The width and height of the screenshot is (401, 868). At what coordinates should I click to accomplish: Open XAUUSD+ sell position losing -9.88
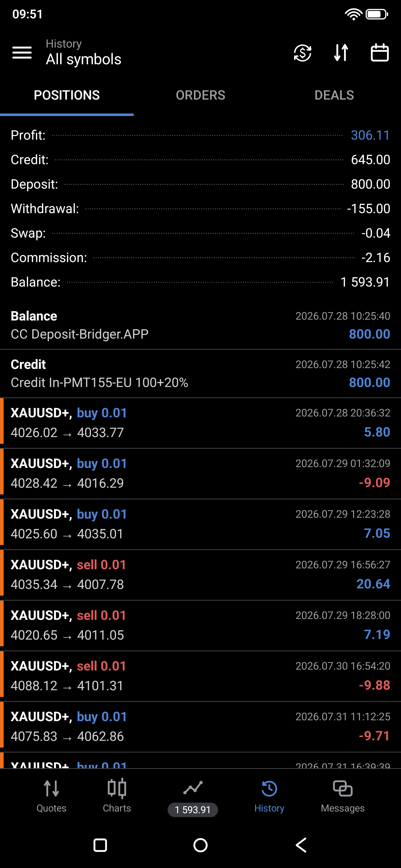tap(200, 676)
